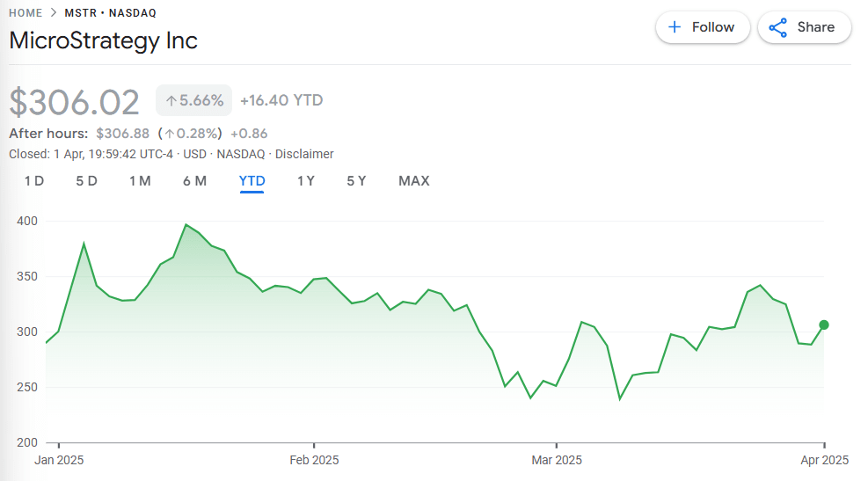Click the Closed: 1 Apr timestamp text

pyautogui.click(x=91, y=154)
